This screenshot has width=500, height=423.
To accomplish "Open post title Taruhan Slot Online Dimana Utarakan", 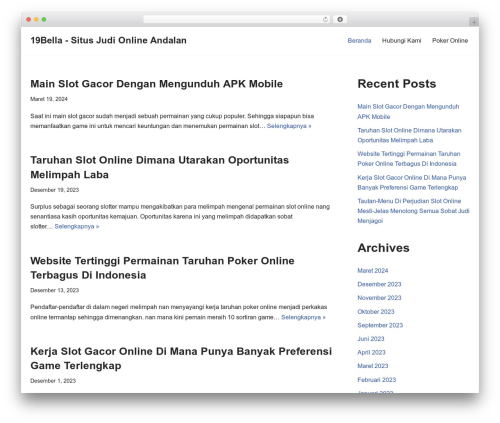I will click(x=159, y=167).
